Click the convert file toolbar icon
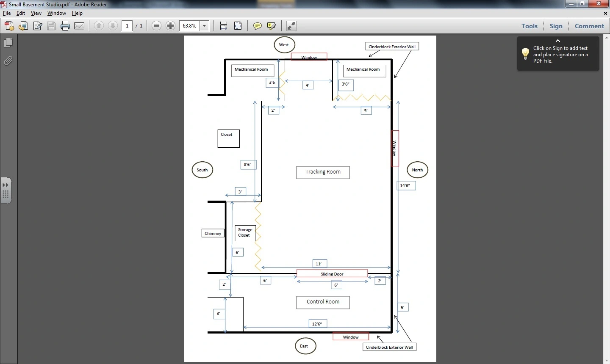Viewport: 610px width, 364px height. (x=23, y=26)
